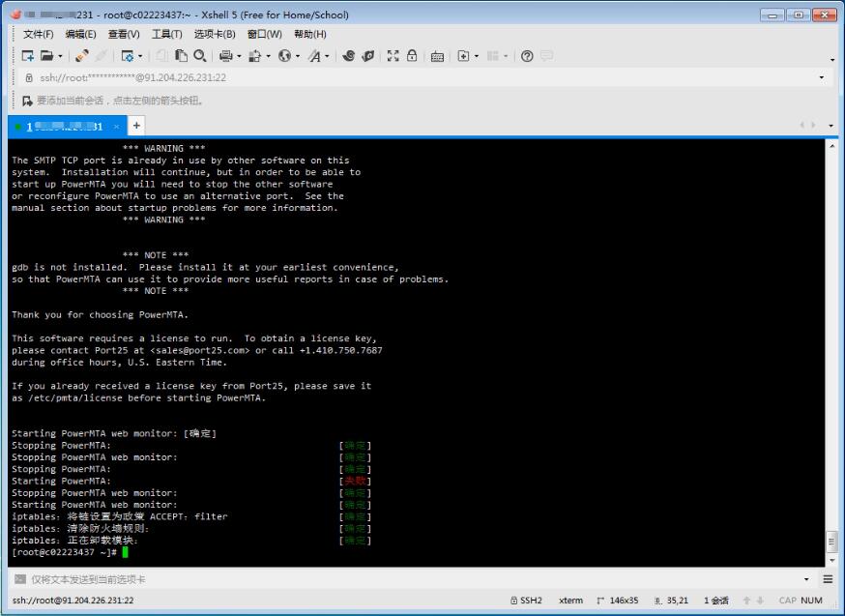Screen dimensions: 845x616
Task: Close the active session tab
Action: click(x=116, y=127)
